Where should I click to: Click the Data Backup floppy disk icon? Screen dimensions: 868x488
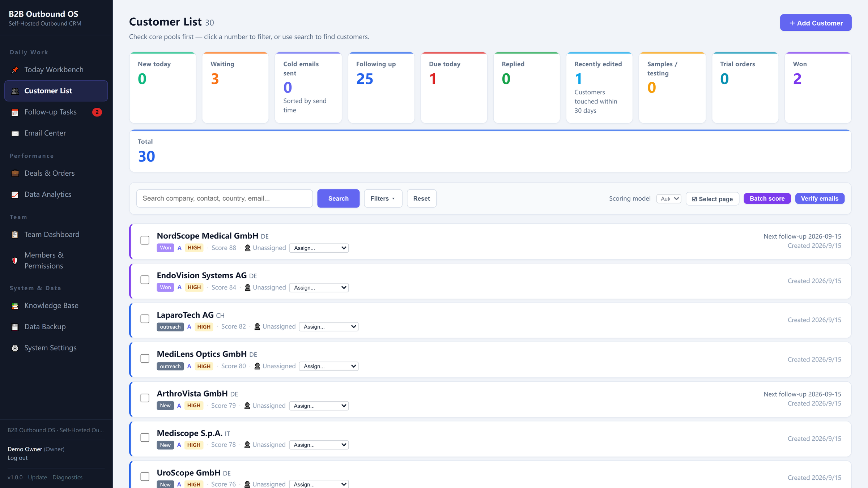pyautogui.click(x=15, y=327)
